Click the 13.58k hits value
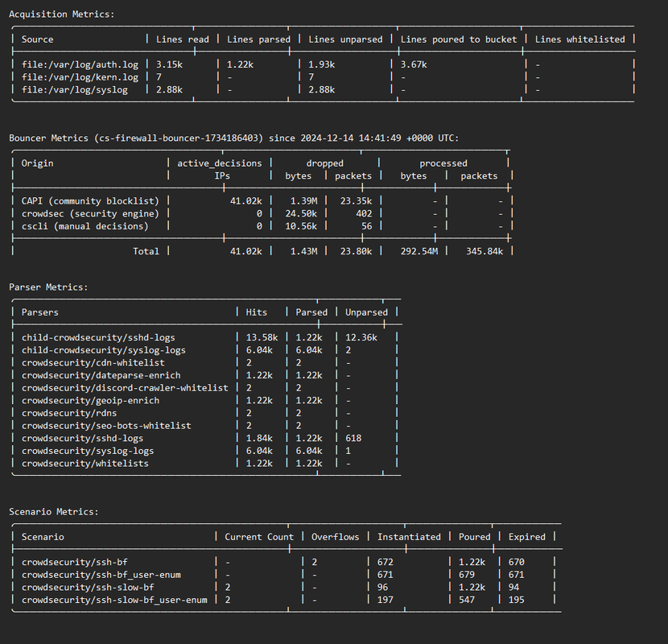The image size is (668, 644). (x=262, y=337)
